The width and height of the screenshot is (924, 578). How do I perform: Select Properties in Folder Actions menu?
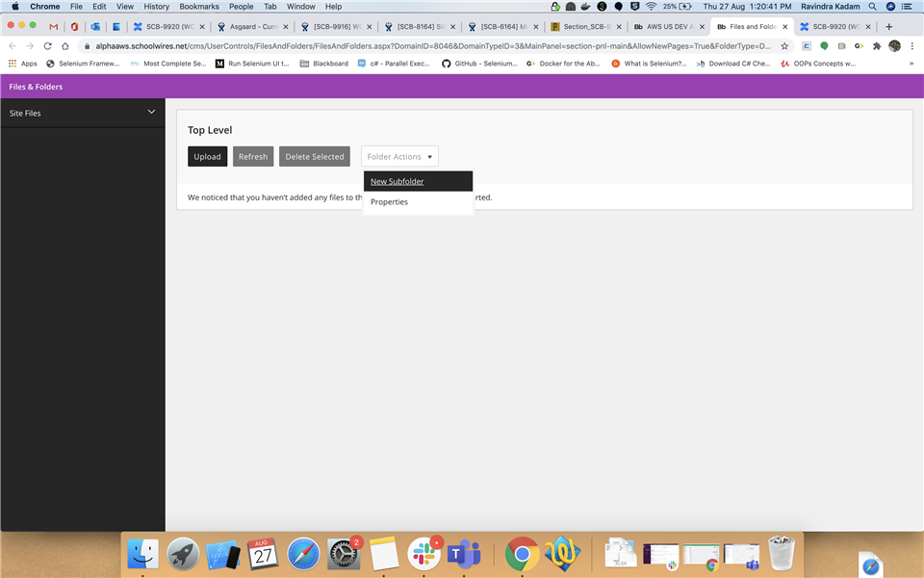click(x=418, y=201)
